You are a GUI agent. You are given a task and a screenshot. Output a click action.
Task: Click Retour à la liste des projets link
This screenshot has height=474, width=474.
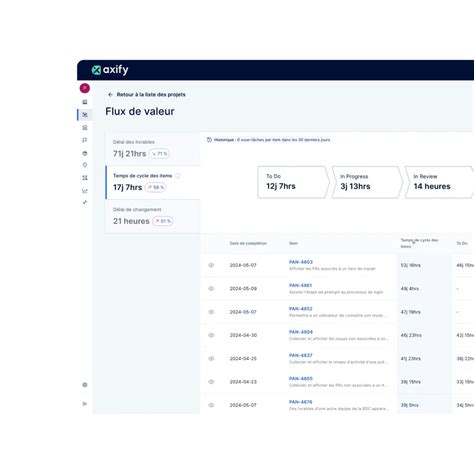click(x=147, y=95)
